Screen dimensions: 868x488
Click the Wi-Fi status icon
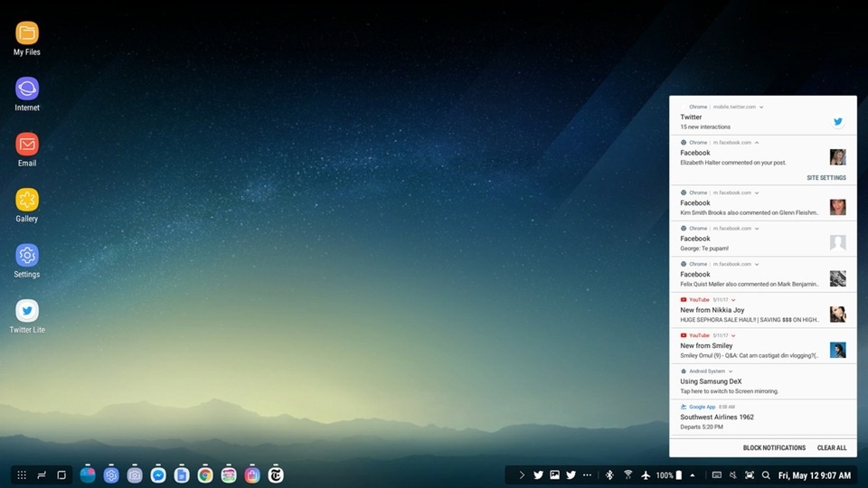coord(627,474)
